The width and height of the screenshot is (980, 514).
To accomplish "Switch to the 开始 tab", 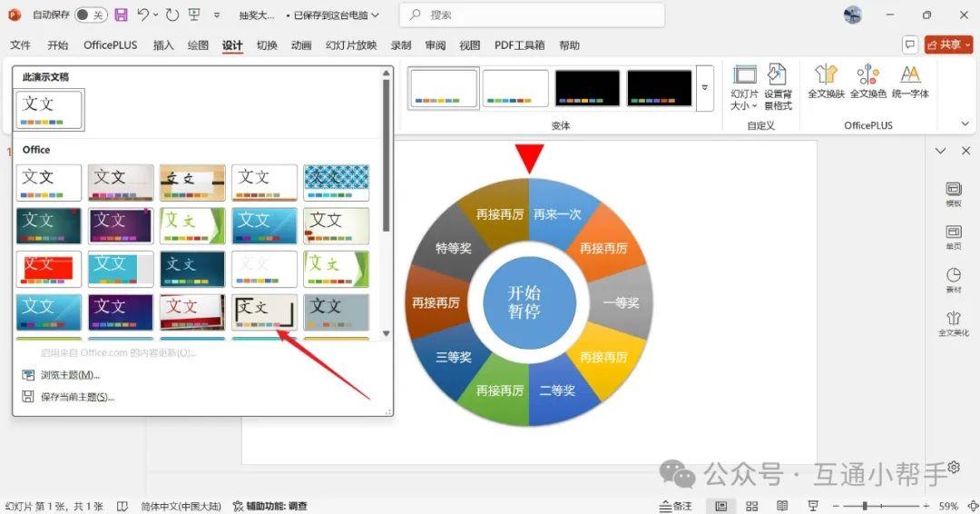I will (x=57, y=45).
